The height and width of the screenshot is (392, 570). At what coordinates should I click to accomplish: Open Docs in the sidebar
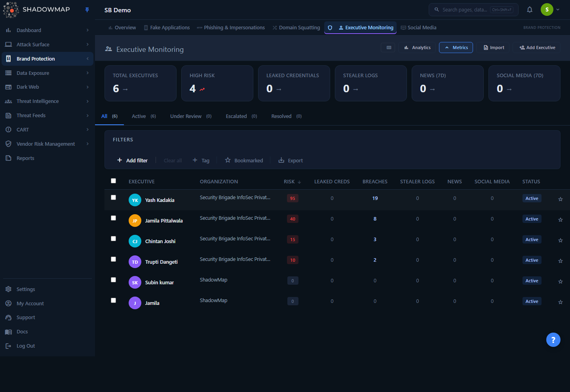tap(47, 332)
